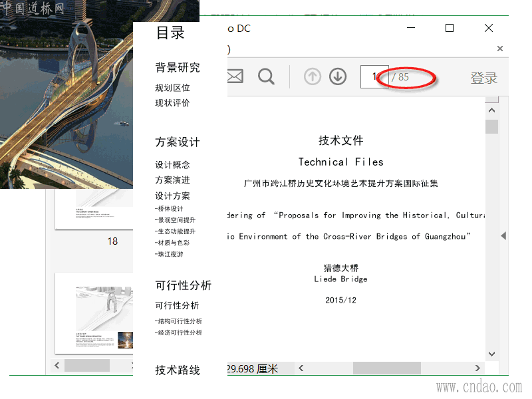
Task: Click 设计方案 entry in contents
Action: [172, 196]
